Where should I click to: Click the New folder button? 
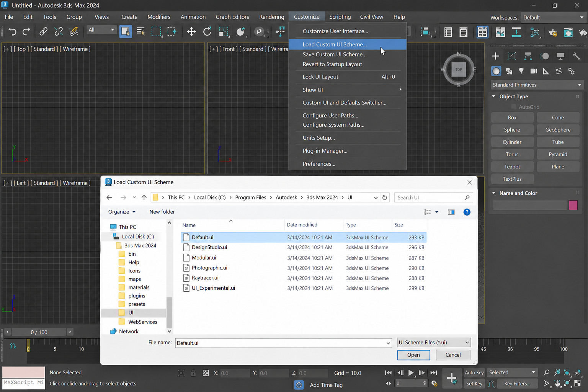point(162,212)
